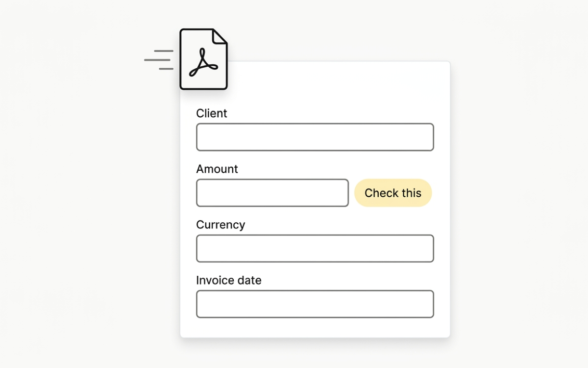Select the Currency input field
Image resolution: width=588 pixels, height=368 pixels.
click(315, 248)
